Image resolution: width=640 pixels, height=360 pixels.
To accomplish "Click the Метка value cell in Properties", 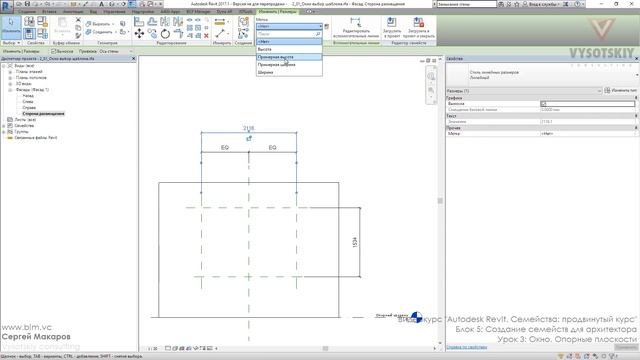I will [x=589, y=133].
